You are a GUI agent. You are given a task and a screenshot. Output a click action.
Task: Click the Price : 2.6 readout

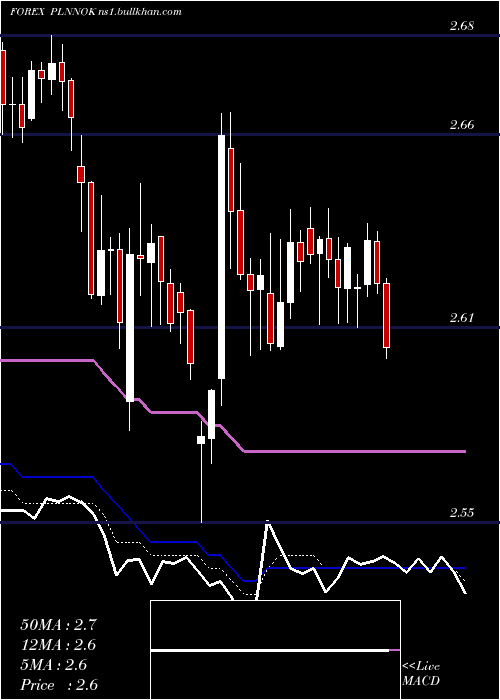click(x=59, y=685)
